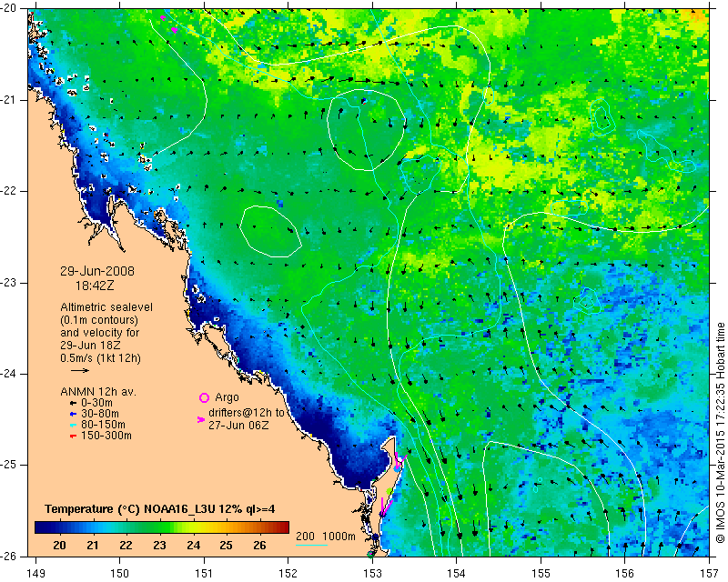Click the red 150-300m arrow legend symbol
Viewport: 728px width, 582px height.
73,436
